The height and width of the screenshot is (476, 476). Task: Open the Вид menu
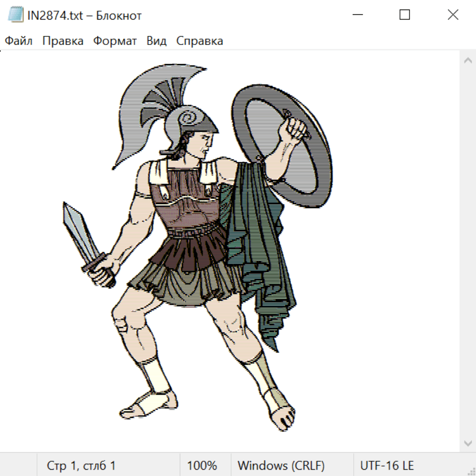pos(157,41)
